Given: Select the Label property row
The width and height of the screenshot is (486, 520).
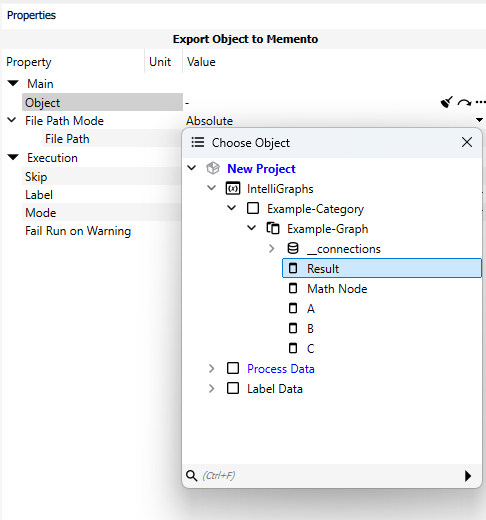Looking at the screenshot, I should pos(102,194).
